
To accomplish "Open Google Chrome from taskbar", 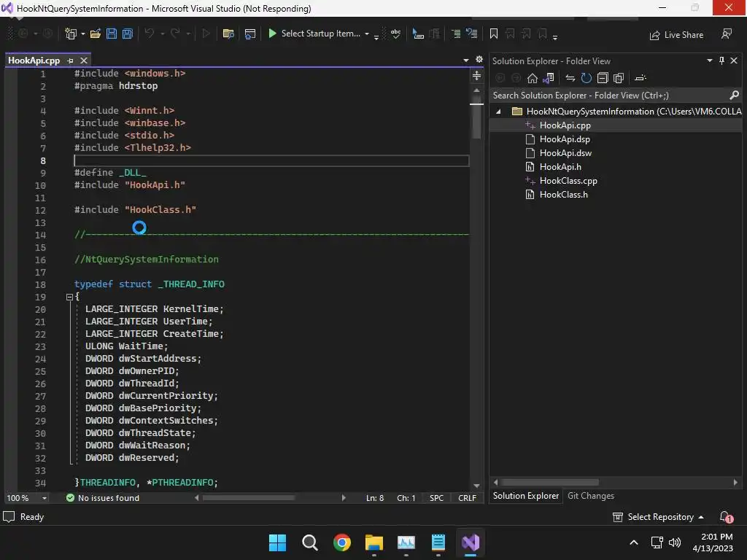I will point(342,542).
